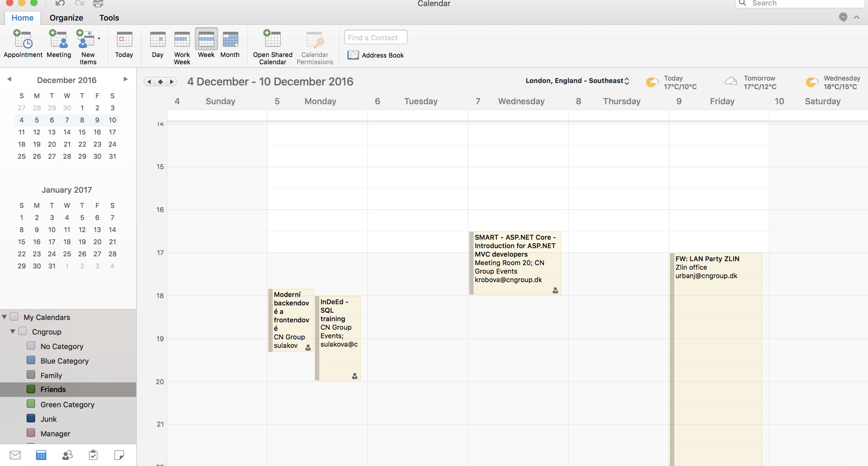Switch to the Organize tab
Viewport: 868px width, 466px height.
(66, 18)
